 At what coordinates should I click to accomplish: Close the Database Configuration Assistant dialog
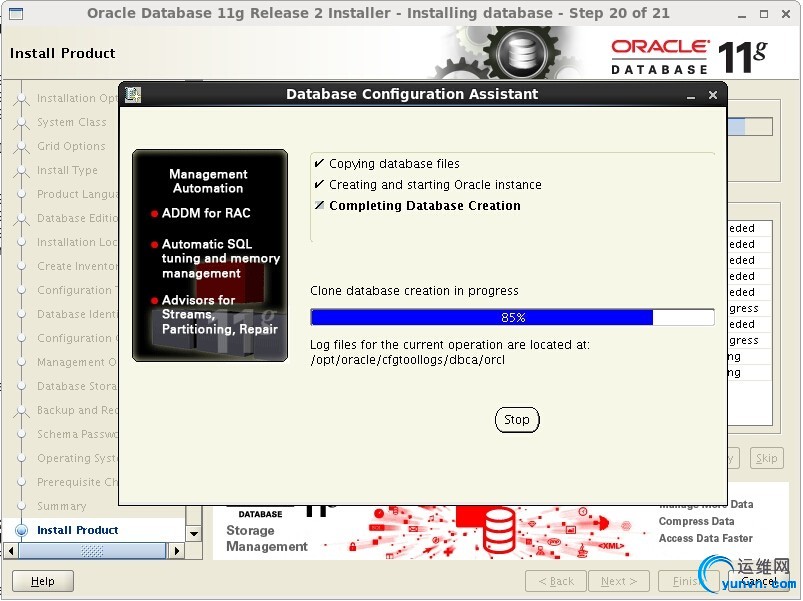point(712,95)
